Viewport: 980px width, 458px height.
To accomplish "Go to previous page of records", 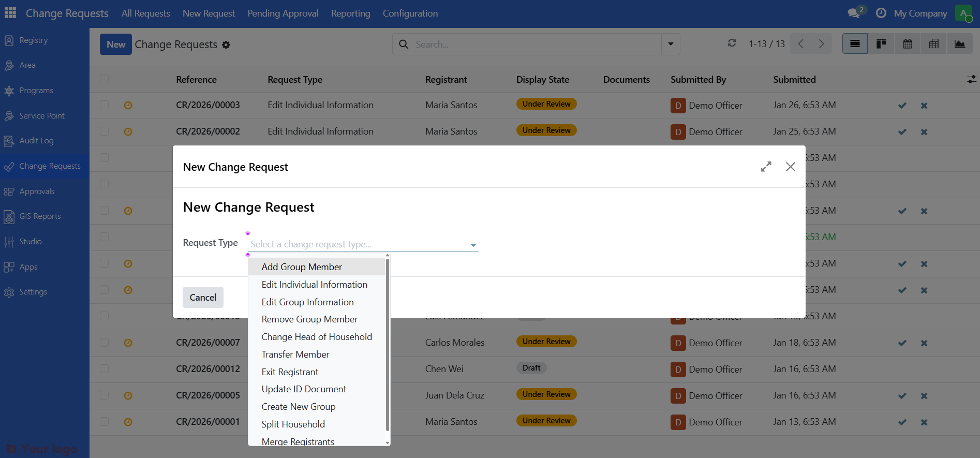I will click(800, 44).
